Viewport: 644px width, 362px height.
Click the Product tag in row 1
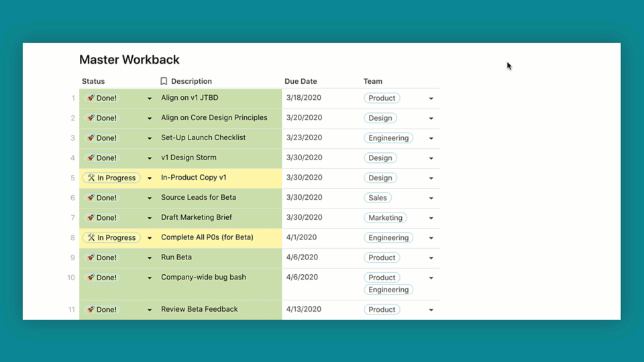pos(382,98)
